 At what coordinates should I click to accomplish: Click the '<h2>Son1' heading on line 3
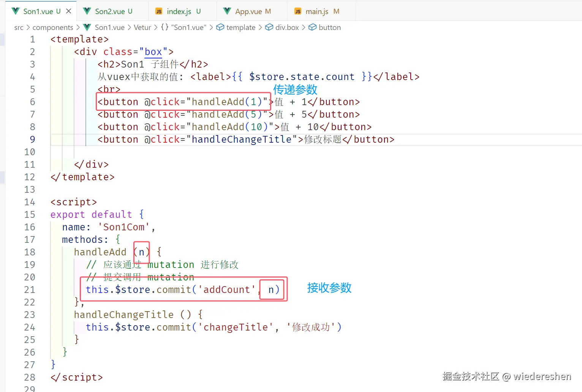tap(121, 65)
